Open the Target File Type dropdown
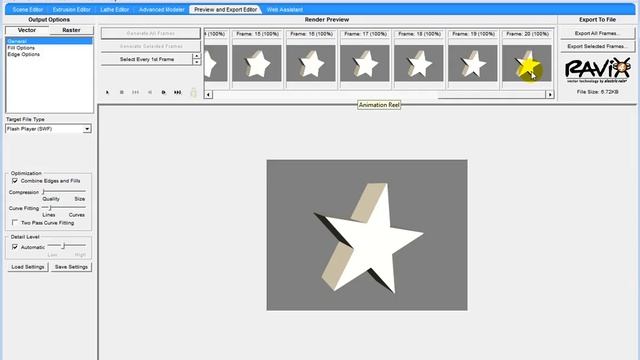 click(x=87, y=129)
